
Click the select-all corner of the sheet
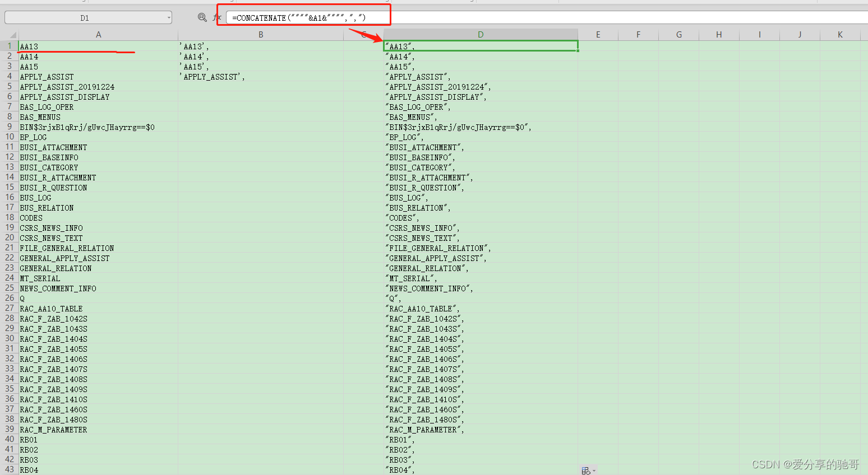10,35
